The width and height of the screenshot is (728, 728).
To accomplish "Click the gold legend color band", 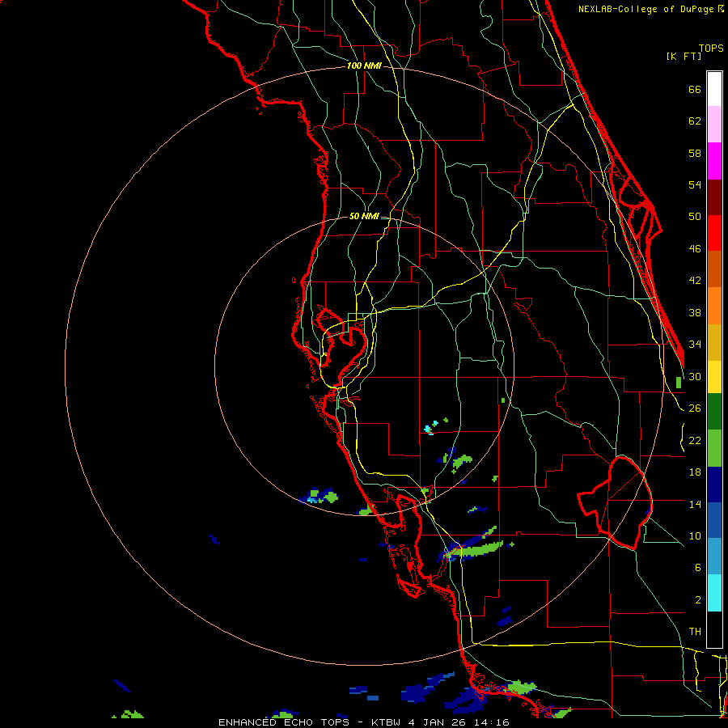I will tap(714, 342).
